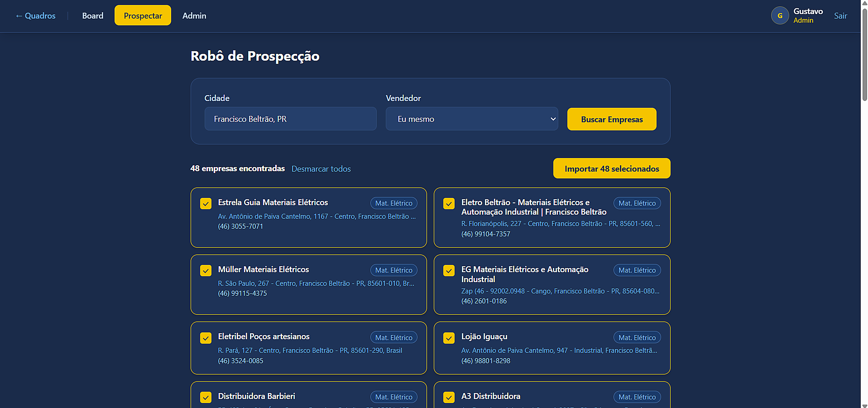Open the Board tab

pos(93,15)
